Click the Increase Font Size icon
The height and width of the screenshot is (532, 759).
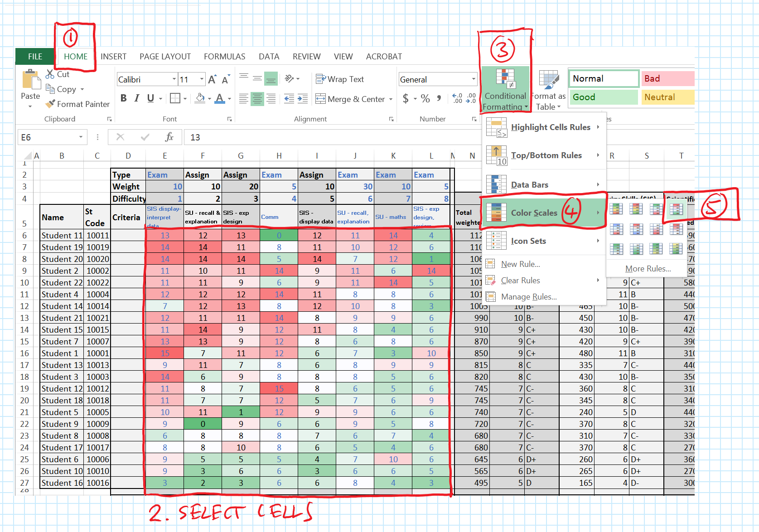[x=212, y=80]
